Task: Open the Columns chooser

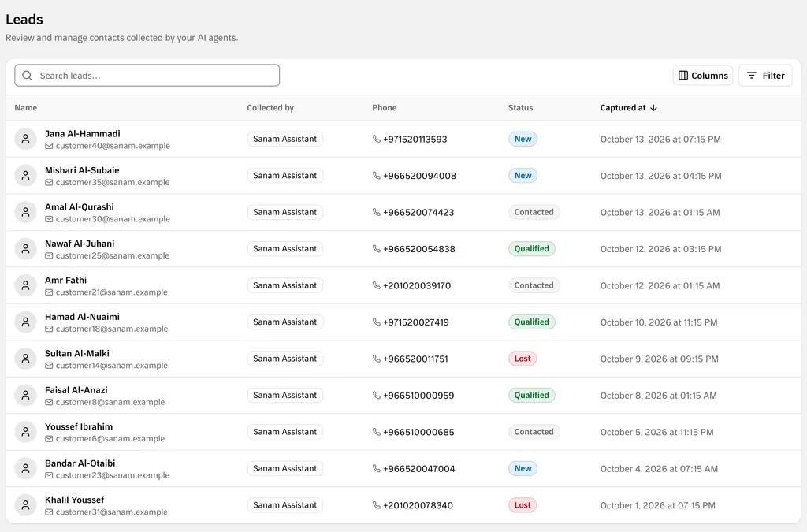Action: pyautogui.click(x=703, y=76)
